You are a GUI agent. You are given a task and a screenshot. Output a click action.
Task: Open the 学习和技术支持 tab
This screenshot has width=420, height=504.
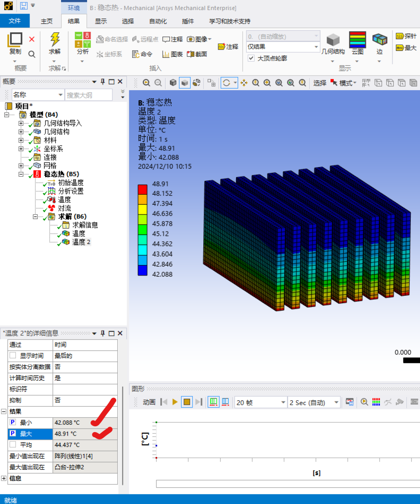click(x=230, y=21)
